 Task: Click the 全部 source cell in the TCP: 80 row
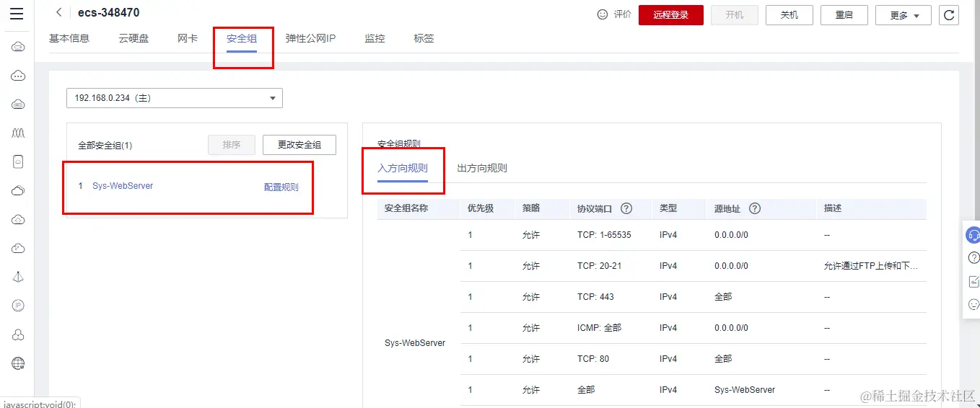tap(723, 359)
